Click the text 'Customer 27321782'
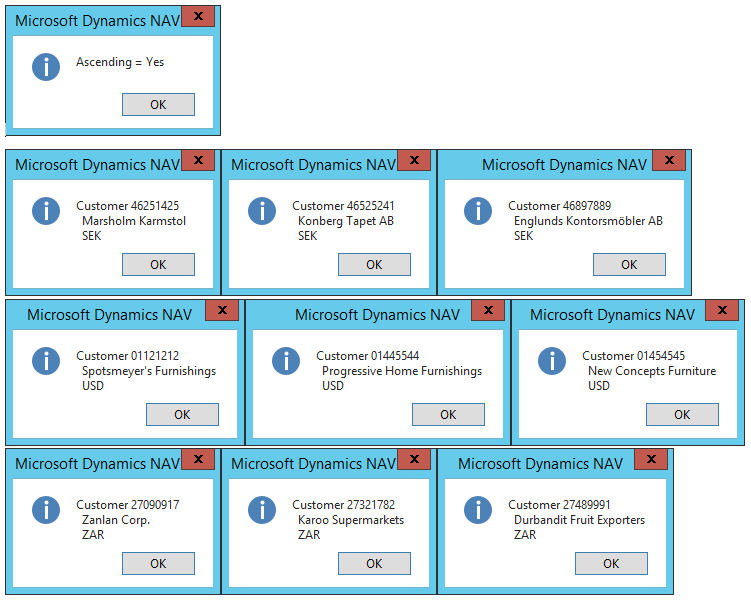This screenshot has height=601, width=751. [x=343, y=505]
